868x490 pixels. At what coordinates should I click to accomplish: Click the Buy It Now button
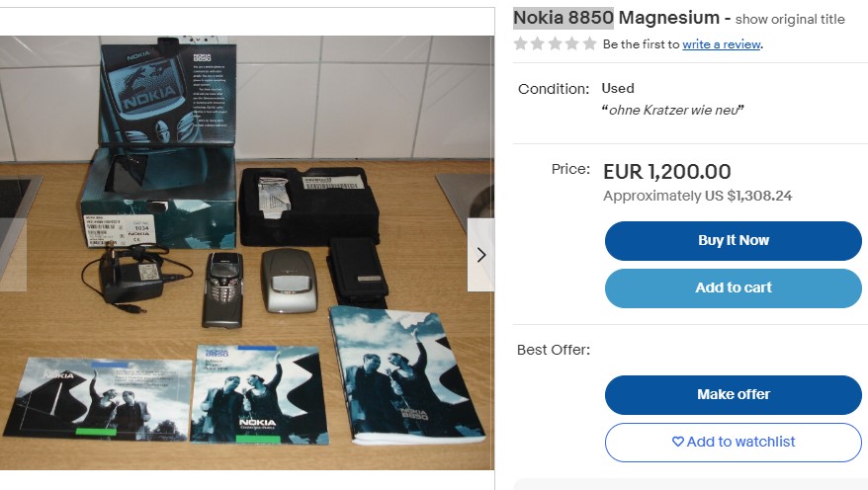point(733,241)
